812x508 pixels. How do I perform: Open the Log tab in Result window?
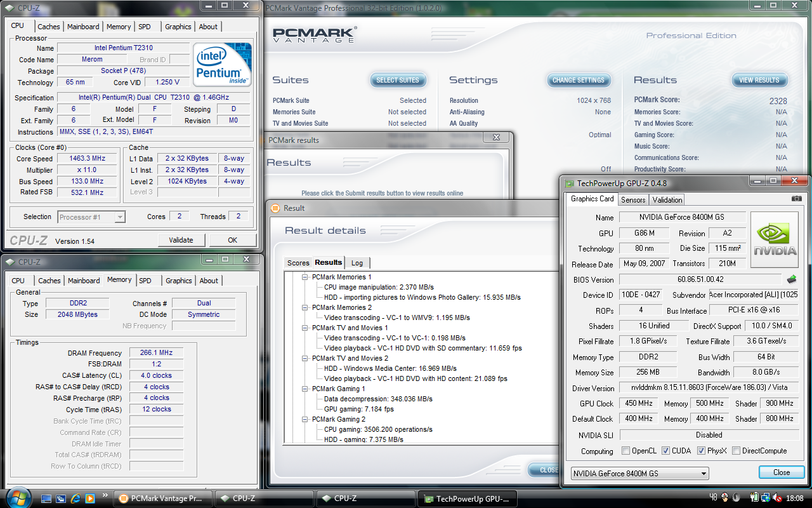click(x=357, y=263)
